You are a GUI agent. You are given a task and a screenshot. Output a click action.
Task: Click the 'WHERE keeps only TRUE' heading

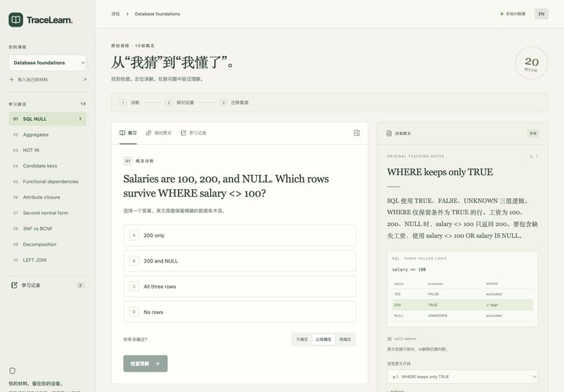[440, 172]
